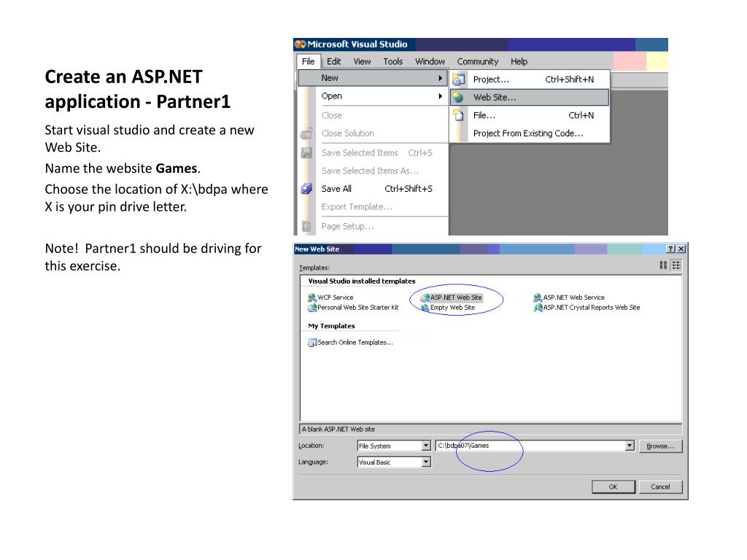This screenshot has height=560, width=747.
Task: Click the New Project icon
Action: (458, 79)
